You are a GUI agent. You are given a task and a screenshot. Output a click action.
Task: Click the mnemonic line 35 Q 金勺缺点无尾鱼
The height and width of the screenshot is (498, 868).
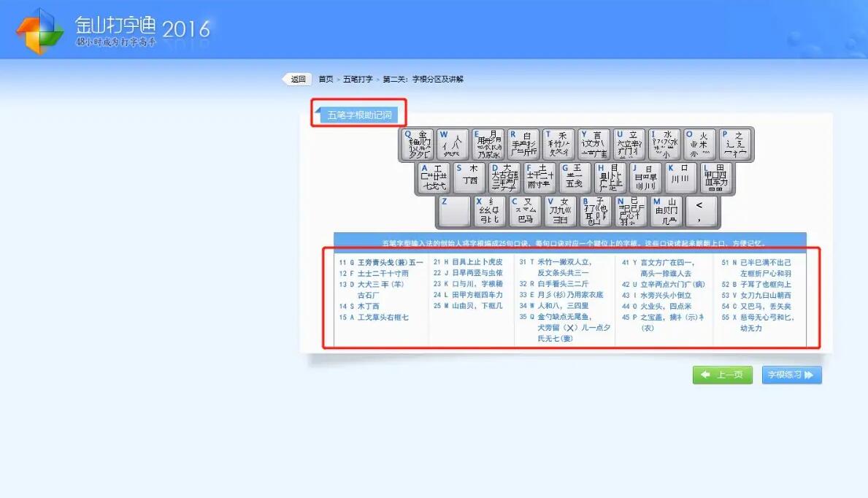pos(556,317)
